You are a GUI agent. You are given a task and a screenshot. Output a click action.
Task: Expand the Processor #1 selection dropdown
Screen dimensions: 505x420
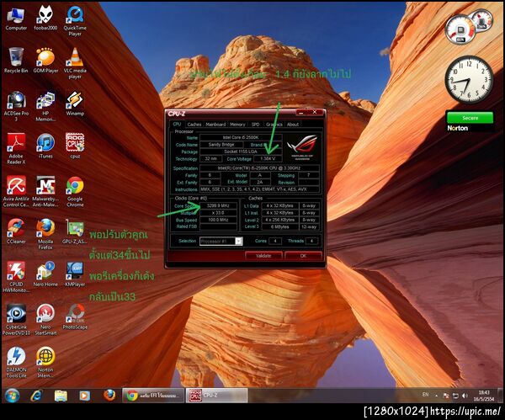point(239,241)
